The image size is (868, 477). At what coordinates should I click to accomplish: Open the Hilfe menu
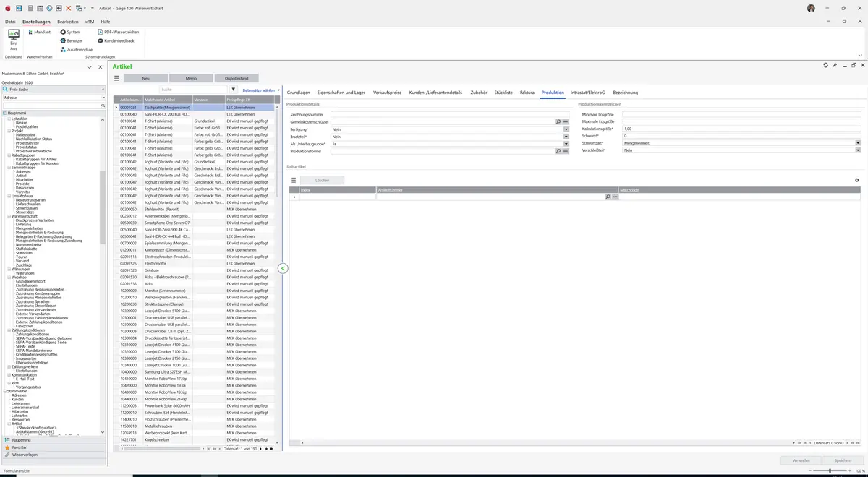click(x=106, y=22)
